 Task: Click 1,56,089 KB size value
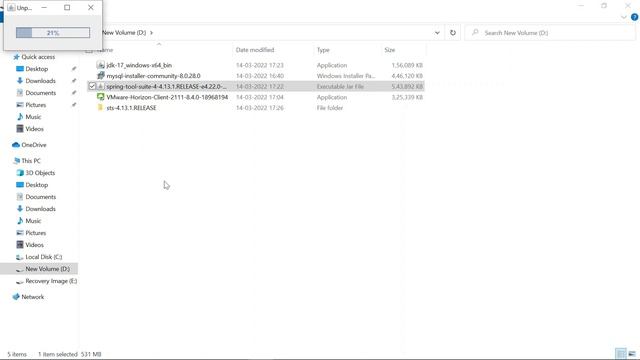click(407, 65)
